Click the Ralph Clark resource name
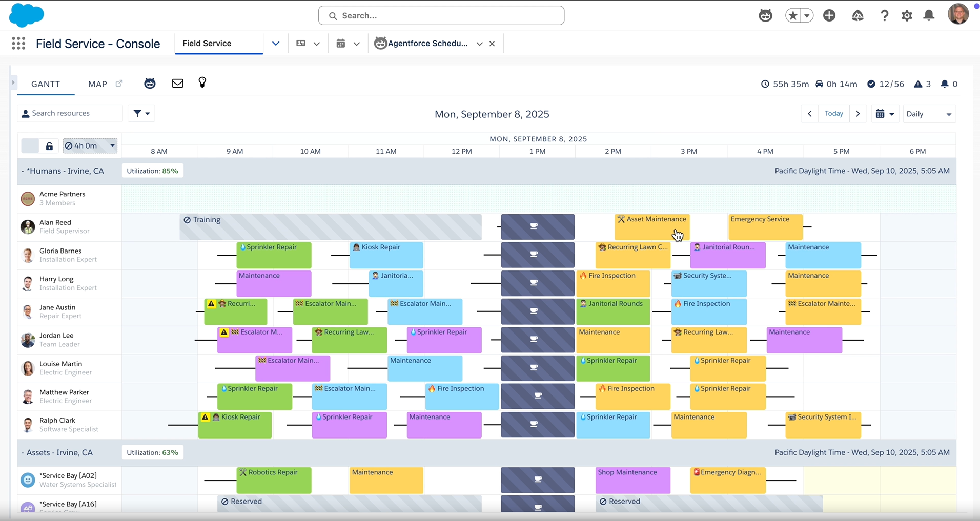 [x=57, y=421]
